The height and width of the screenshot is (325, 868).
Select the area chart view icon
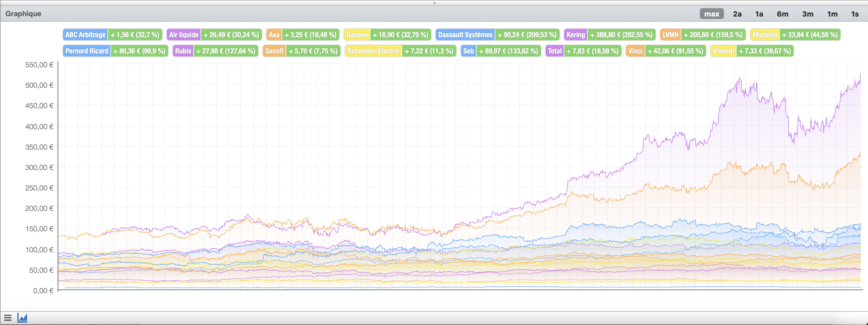(22, 317)
